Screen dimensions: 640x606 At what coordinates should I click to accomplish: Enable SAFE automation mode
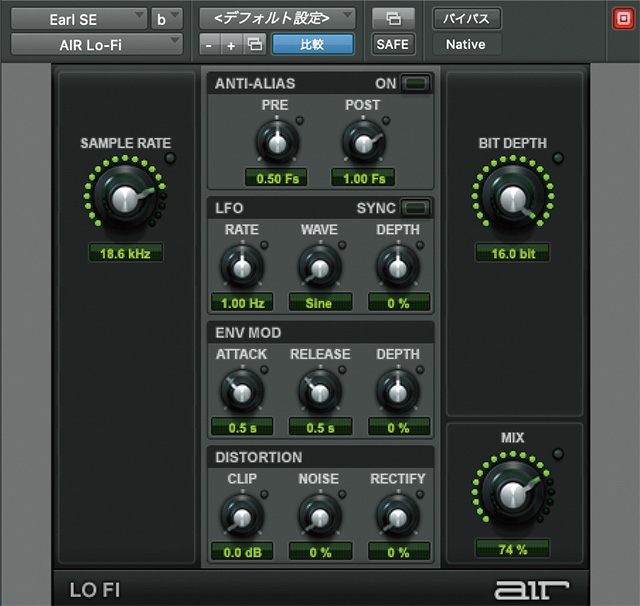pos(393,44)
